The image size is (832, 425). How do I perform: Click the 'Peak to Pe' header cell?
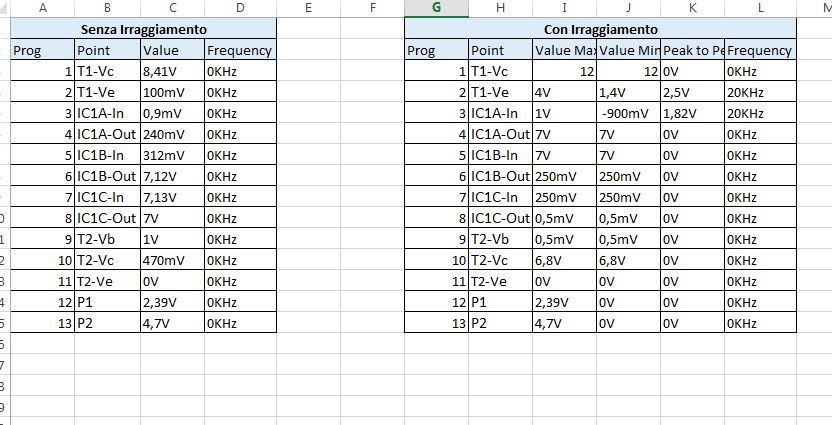click(x=693, y=51)
